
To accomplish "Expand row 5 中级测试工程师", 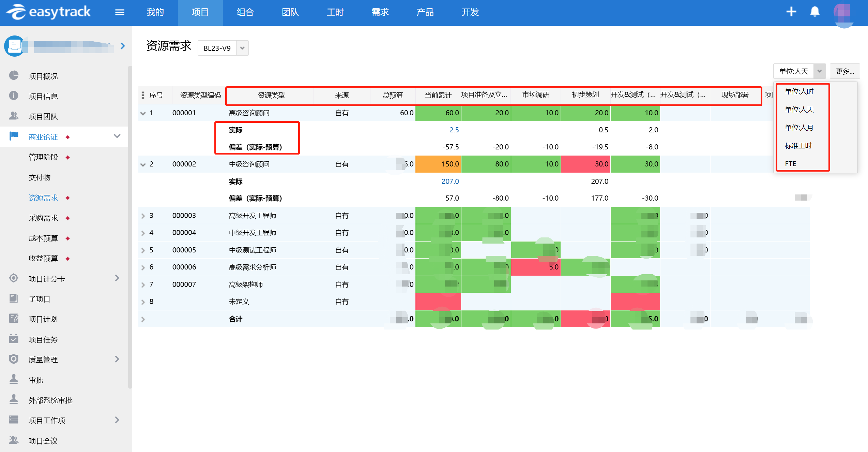I will pyautogui.click(x=143, y=250).
